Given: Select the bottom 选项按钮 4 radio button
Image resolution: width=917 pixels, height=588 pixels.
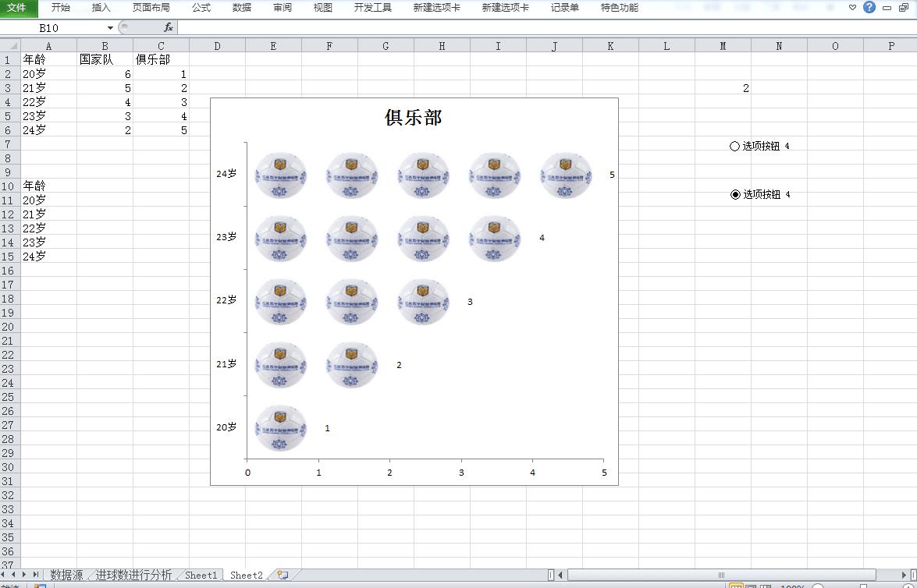Looking at the screenshot, I should tap(734, 194).
